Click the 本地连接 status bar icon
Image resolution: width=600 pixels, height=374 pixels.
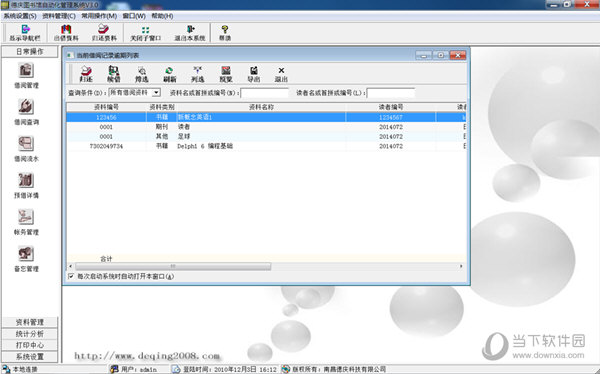(x=6, y=369)
